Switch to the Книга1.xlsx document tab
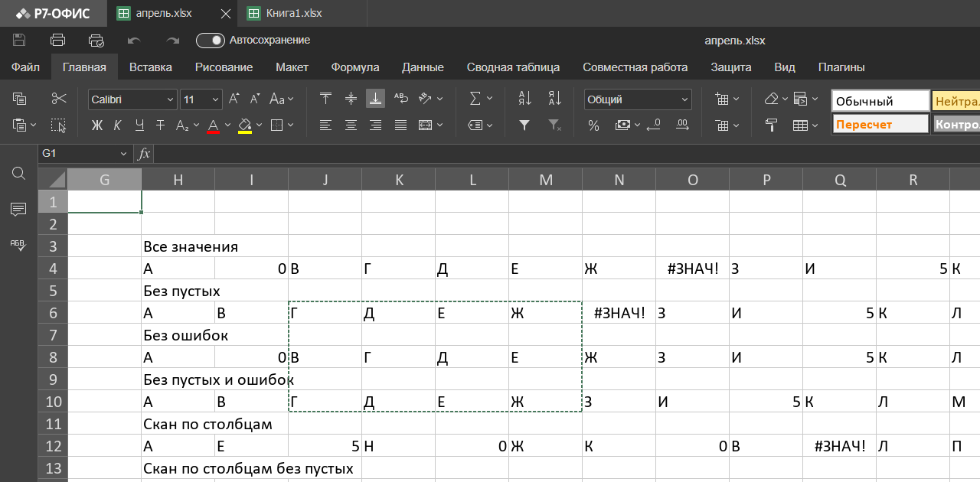 tap(293, 13)
